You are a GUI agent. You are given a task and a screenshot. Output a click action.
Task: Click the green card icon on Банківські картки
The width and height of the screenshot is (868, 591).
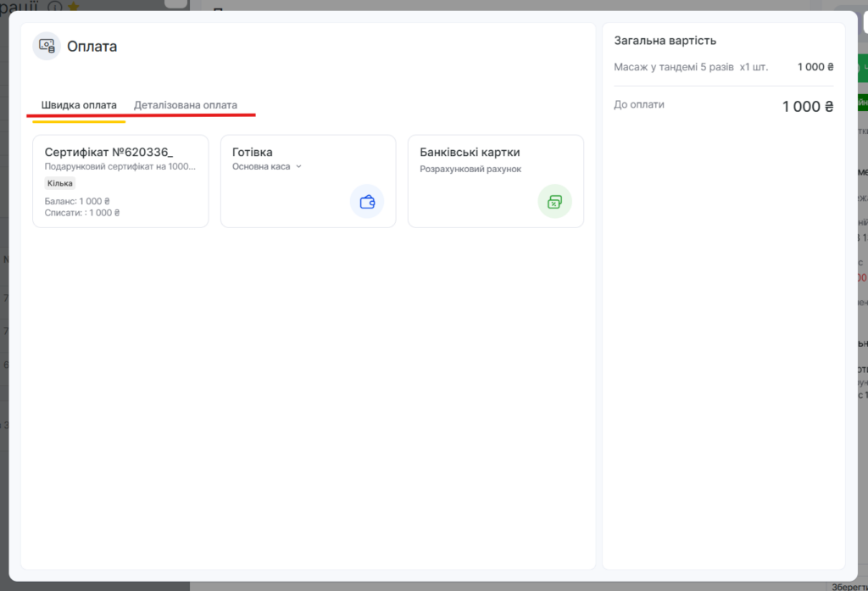pos(554,202)
